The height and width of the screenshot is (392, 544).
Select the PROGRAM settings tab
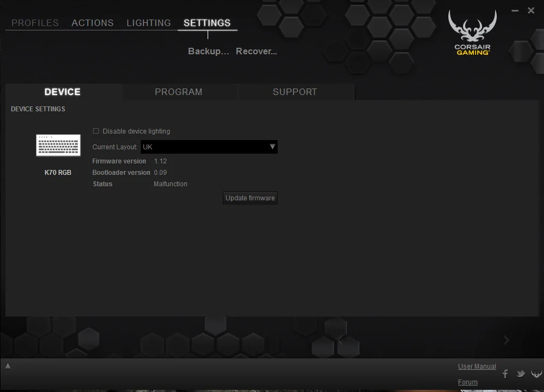pyautogui.click(x=179, y=92)
